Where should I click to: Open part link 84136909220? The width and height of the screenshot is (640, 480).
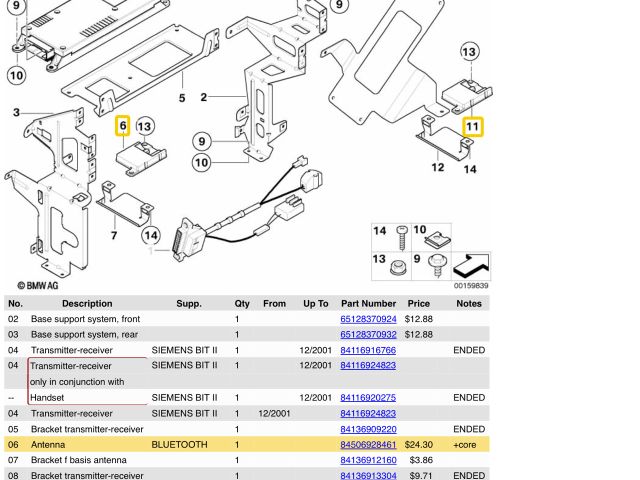pyautogui.click(x=368, y=429)
